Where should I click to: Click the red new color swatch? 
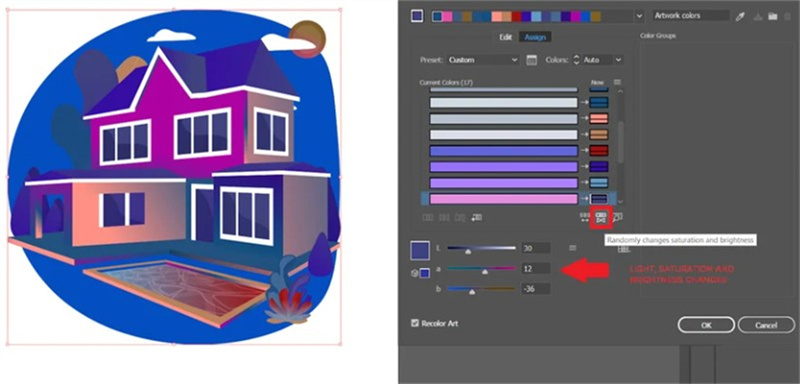599,151
